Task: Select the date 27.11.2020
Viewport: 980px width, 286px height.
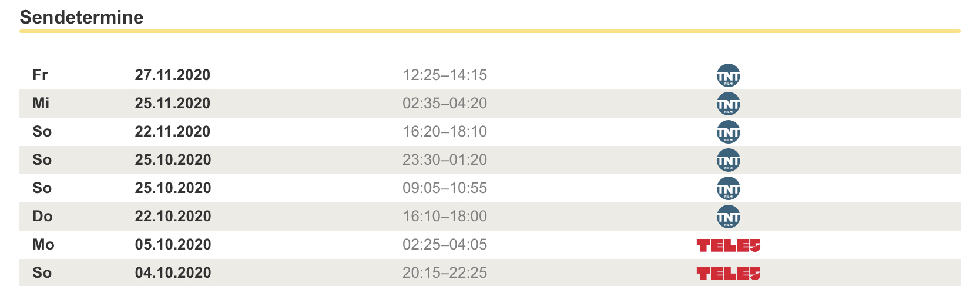Action: [173, 75]
